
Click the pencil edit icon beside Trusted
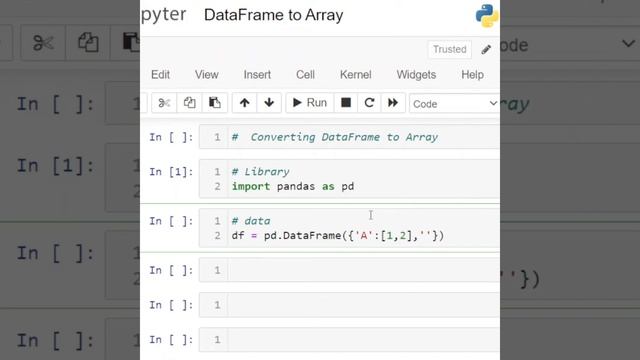click(486, 50)
